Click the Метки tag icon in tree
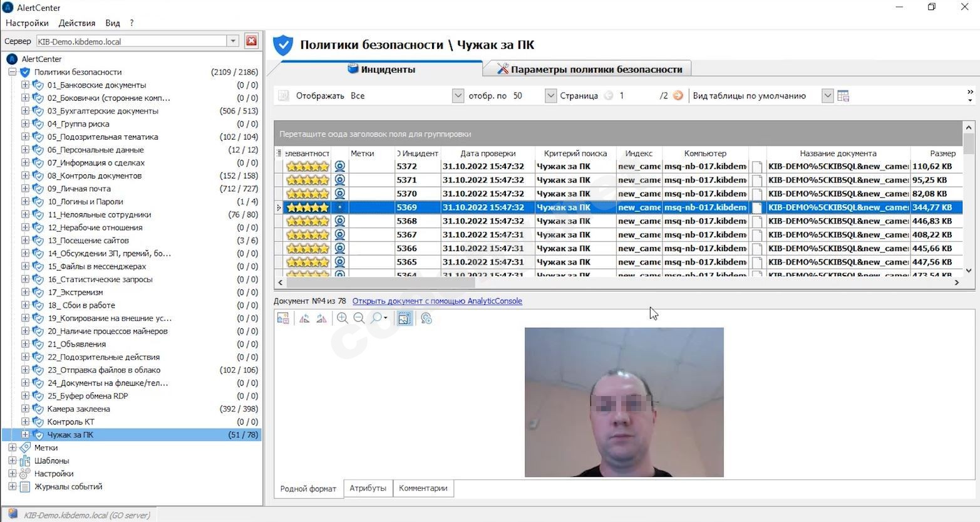This screenshot has height=522, width=980. (25, 447)
